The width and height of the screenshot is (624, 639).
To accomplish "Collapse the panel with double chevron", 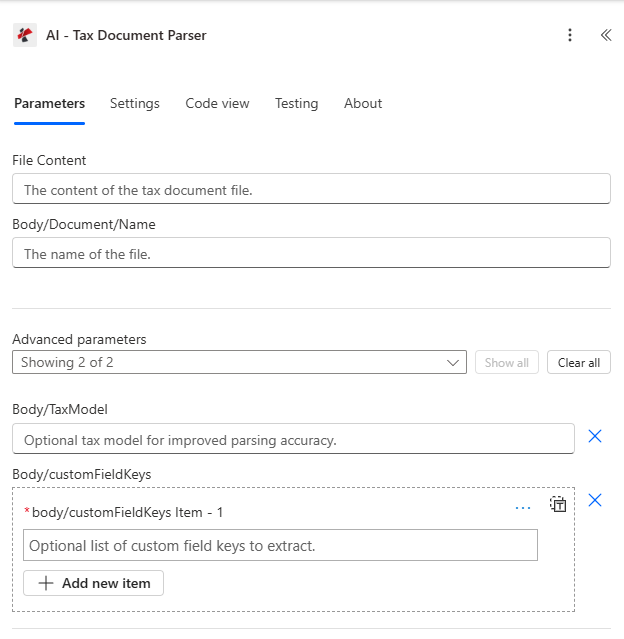I will pyautogui.click(x=606, y=35).
